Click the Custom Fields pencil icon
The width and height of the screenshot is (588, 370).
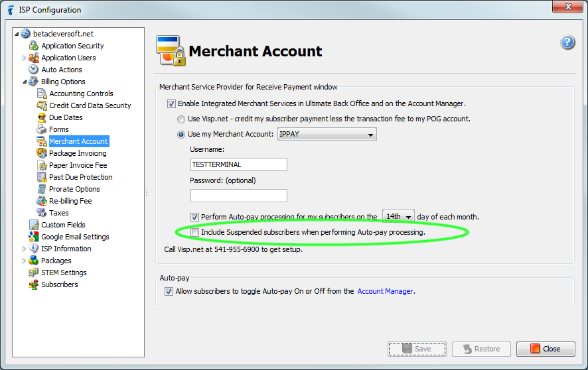tap(34, 225)
